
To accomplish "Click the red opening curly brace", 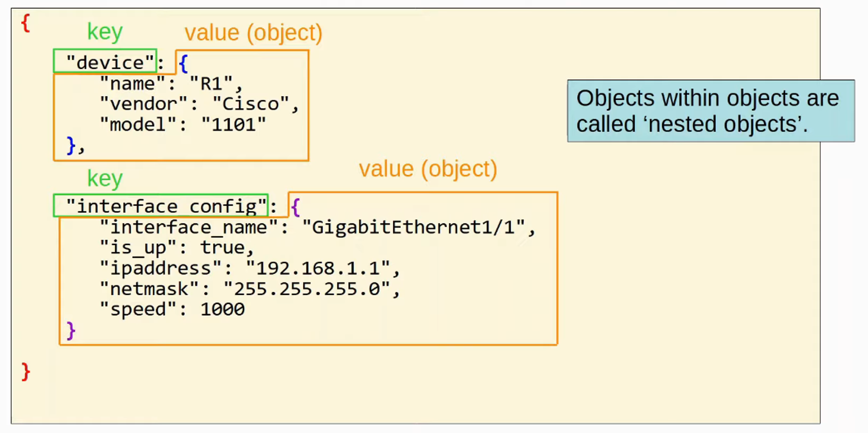I will pyautogui.click(x=26, y=23).
